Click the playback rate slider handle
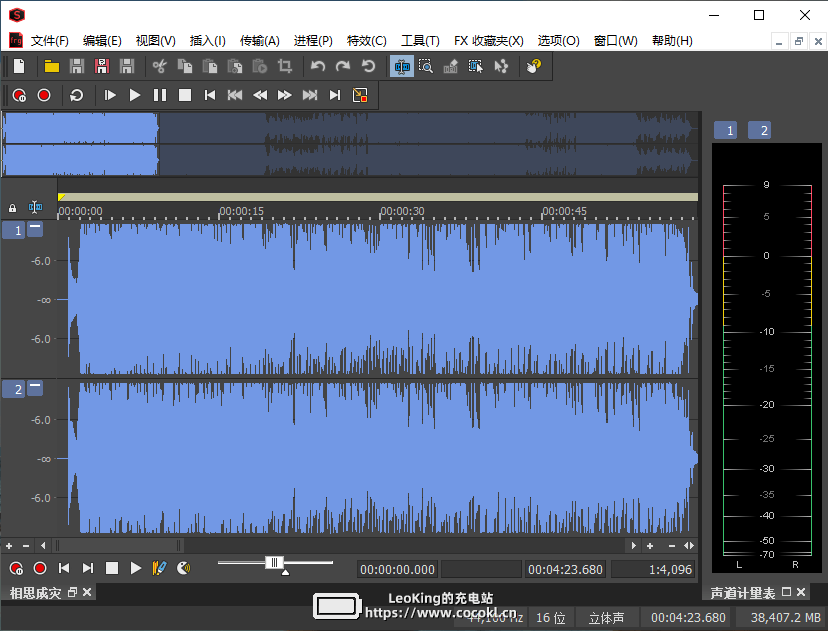828x631 pixels. (274, 563)
